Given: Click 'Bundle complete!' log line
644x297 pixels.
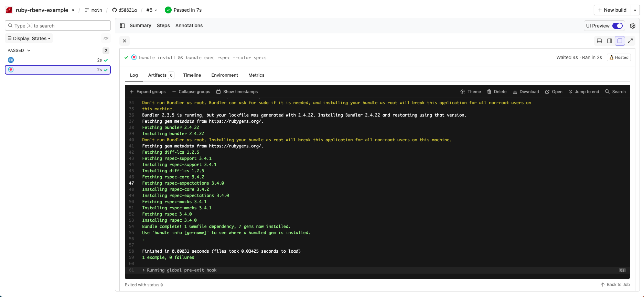Looking at the screenshot, I should [216, 227].
